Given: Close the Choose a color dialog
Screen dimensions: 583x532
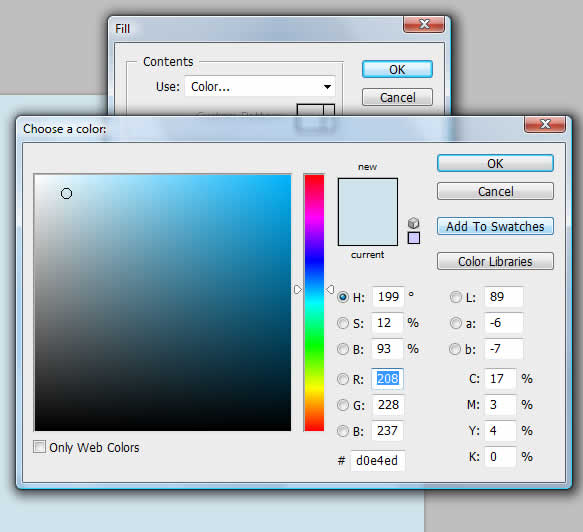Looking at the screenshot, I should tap(545, 124).
